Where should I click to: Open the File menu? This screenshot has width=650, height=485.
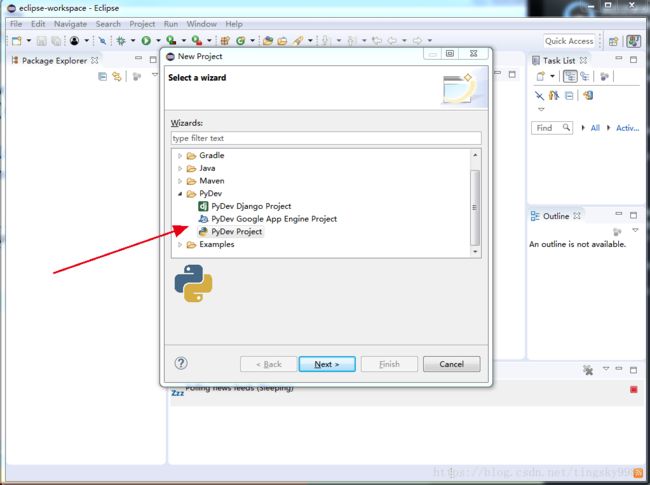(16, 24)
